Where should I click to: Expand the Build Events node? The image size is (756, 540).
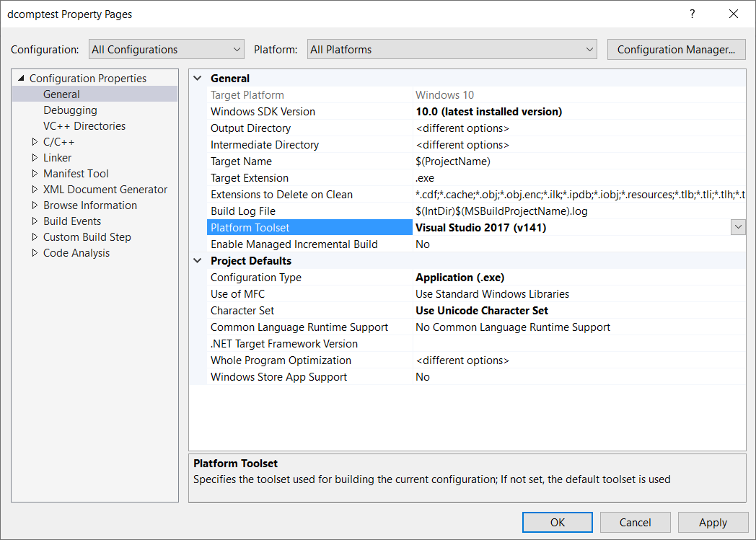tap(35, 221)
